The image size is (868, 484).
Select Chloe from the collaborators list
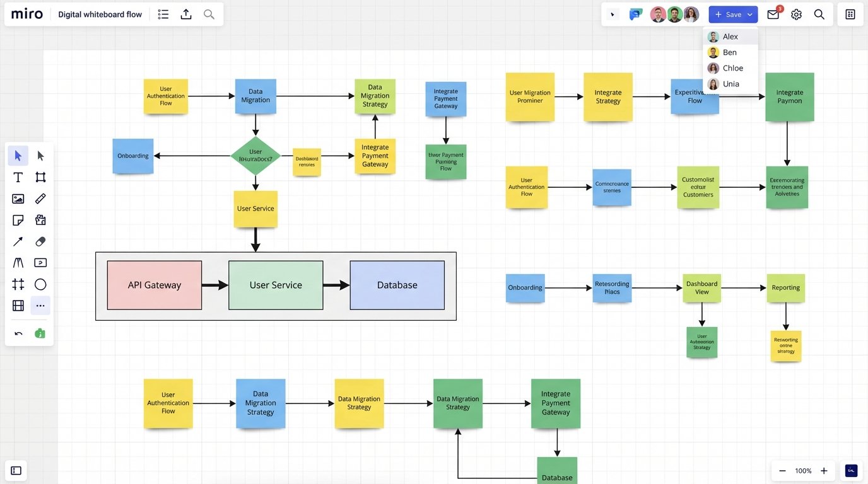(x=732, y=67)
